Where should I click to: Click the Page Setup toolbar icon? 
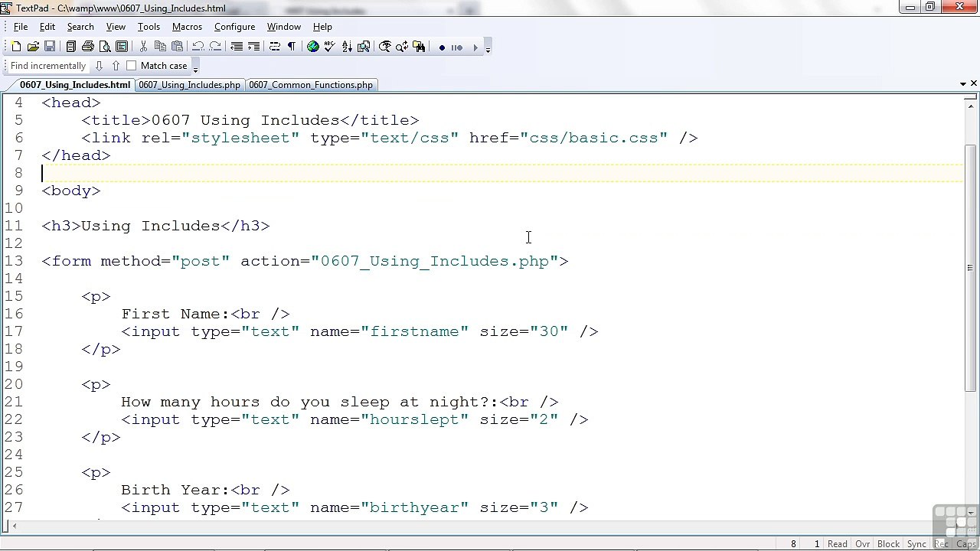tap(122, 47)
